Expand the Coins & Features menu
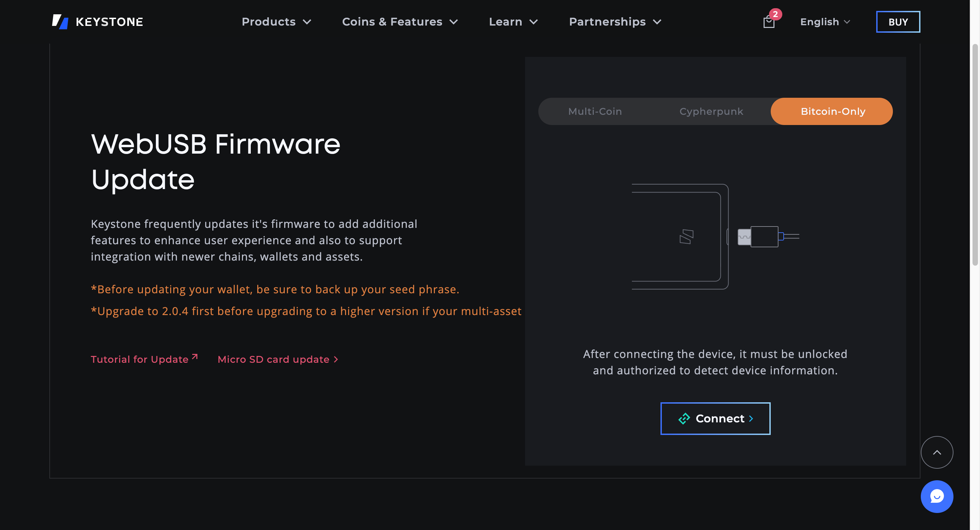Image resolution: width=980 pixels, height=530 pixels. point(400,22)
